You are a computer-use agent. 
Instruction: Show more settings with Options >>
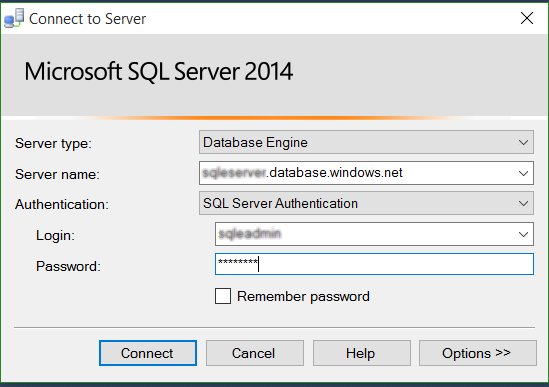tap(478, 353)
